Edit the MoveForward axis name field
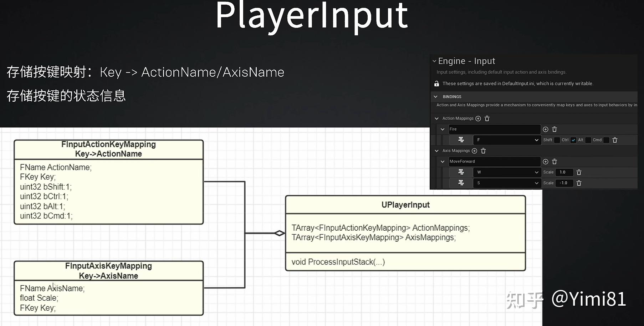The height and width of the screenshot is (326, 644). [x=494, y=161]
